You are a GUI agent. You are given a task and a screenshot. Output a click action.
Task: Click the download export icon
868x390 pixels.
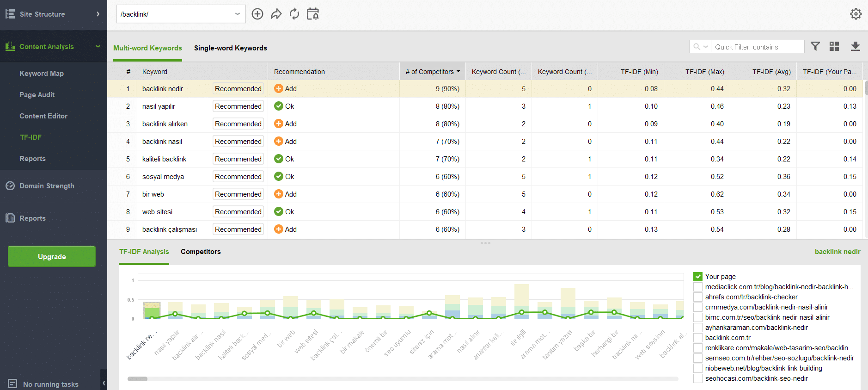(856, 46)
